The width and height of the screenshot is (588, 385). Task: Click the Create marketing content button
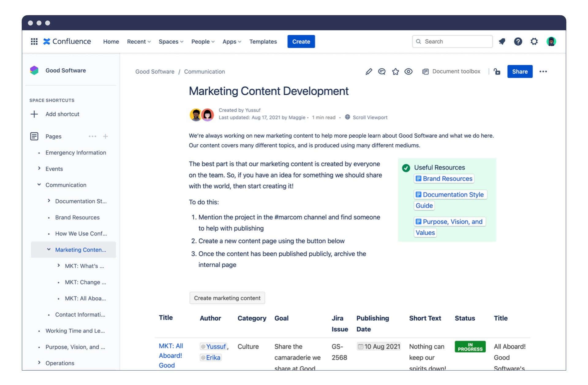pos(227,298)
